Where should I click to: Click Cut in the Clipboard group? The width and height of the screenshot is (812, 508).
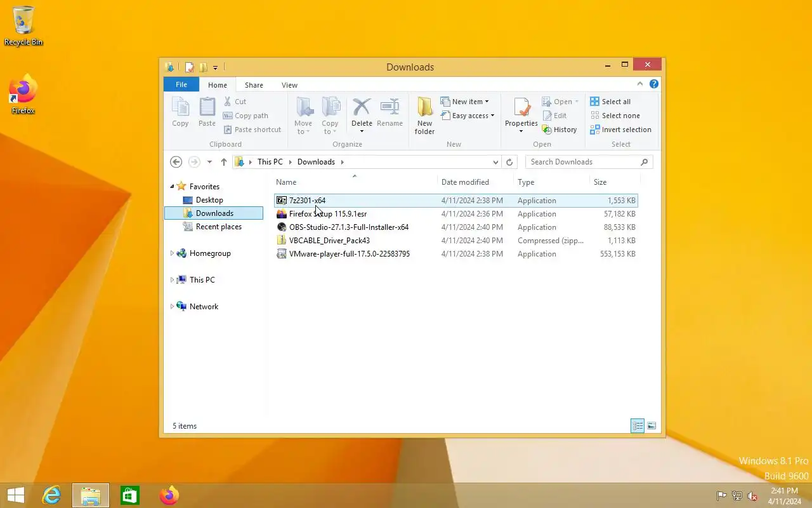pos(235,102)
